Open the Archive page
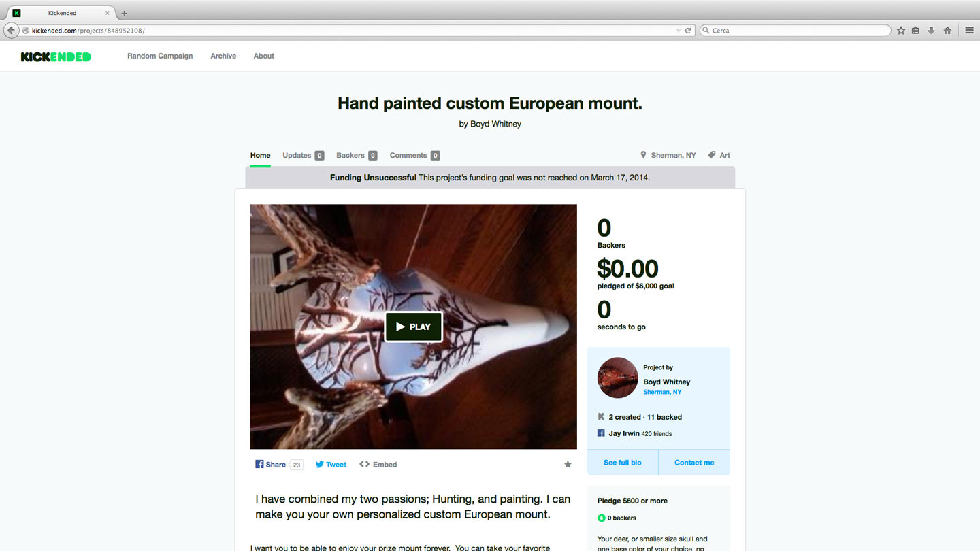Screen dimensions: 980x551 coord(223,56)
